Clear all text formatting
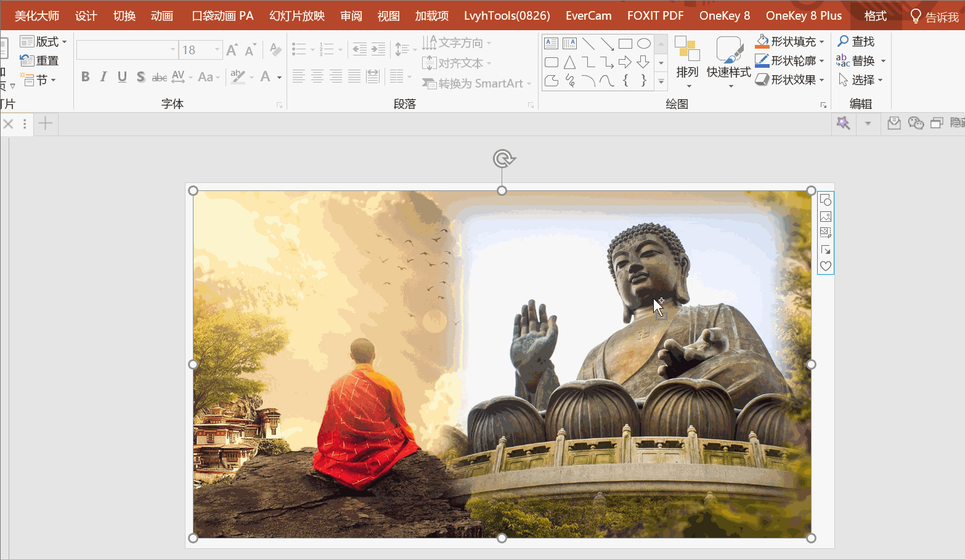The height and width of the screenshot is (560, 965). 275,50
